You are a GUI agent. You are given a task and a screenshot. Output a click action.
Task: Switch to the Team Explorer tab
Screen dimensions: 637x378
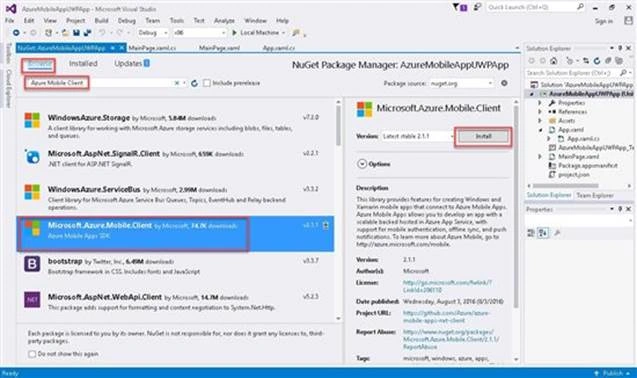595,196
